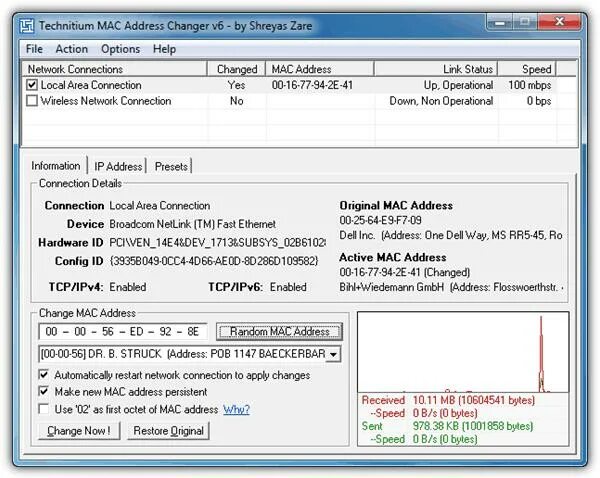Click the Technitium app icon in title bar
Image resolution: width=600 pixels, height=478 pixels.
pos(27,26)
